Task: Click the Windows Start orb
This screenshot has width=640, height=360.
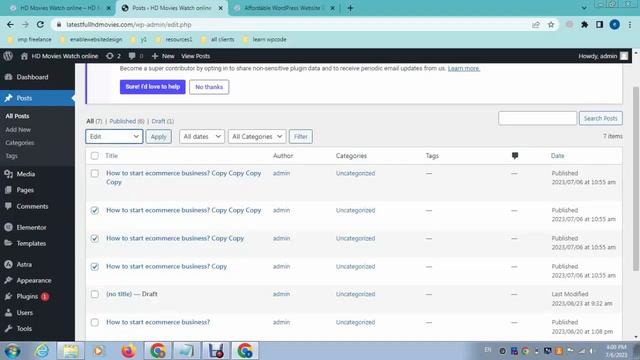Action: tap(12, 351)
